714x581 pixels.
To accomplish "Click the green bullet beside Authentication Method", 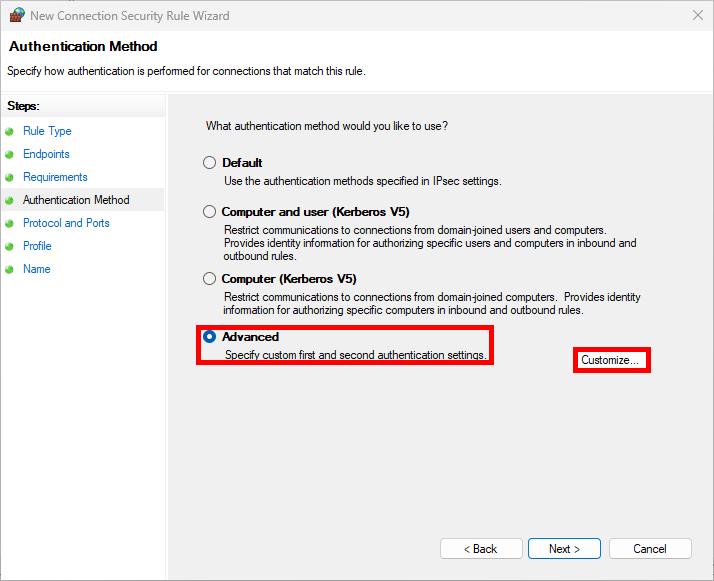I will [10, 200].
